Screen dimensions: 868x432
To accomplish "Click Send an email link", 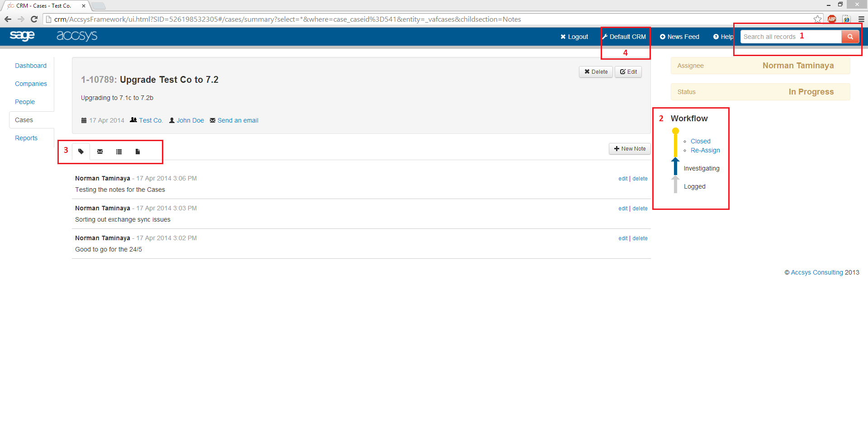I will point(238,120).
